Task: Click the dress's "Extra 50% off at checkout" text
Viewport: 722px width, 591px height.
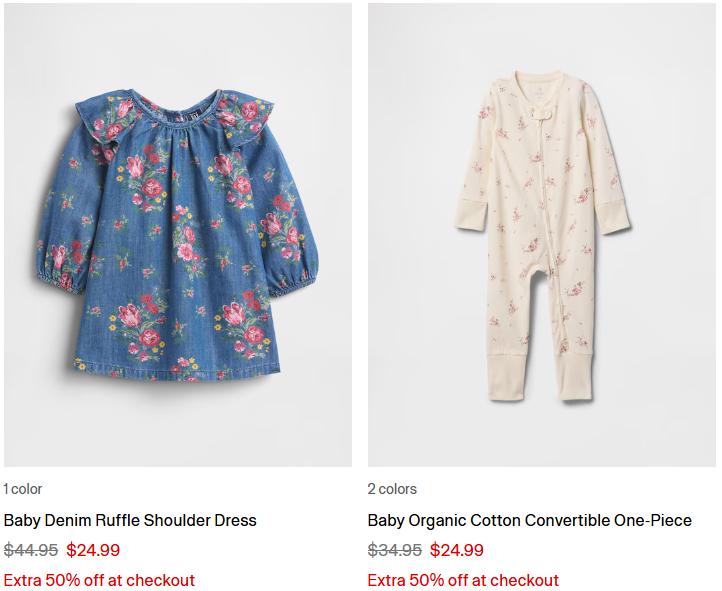Action: click(99, 580)
